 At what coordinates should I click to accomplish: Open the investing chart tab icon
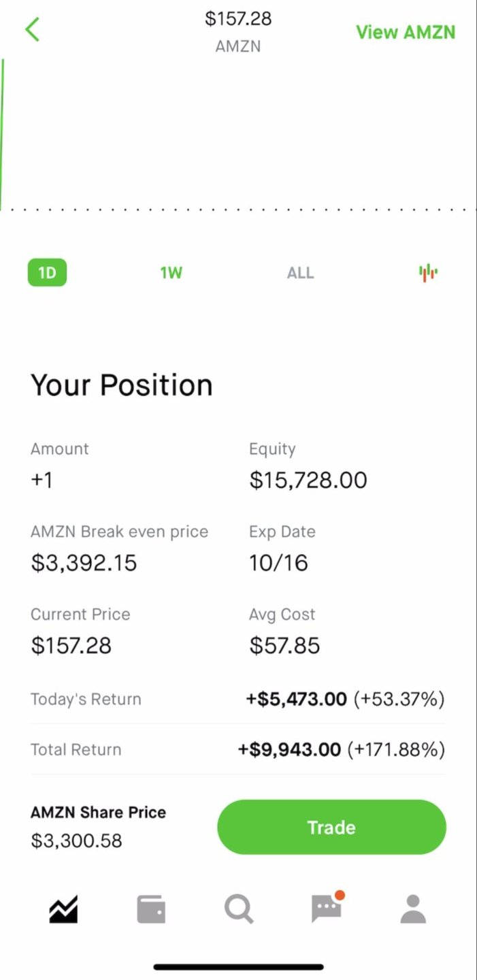[63, 909]
